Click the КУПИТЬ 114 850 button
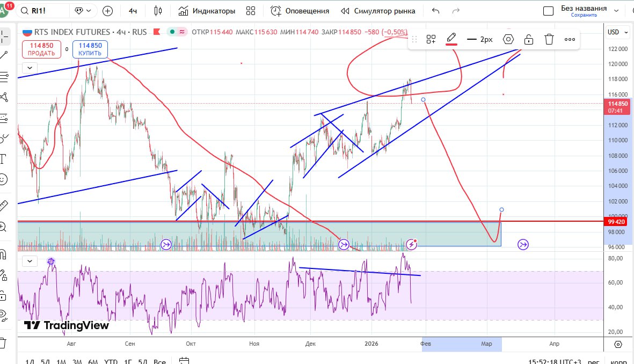Viewport: 634px width, 364px height. coord(90,49)
